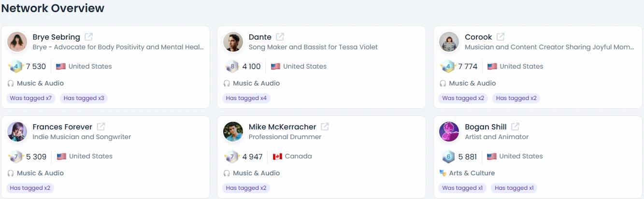Open the Frances Forever profile name
This screenshot has width=644, height=199.
pos(62,127)
